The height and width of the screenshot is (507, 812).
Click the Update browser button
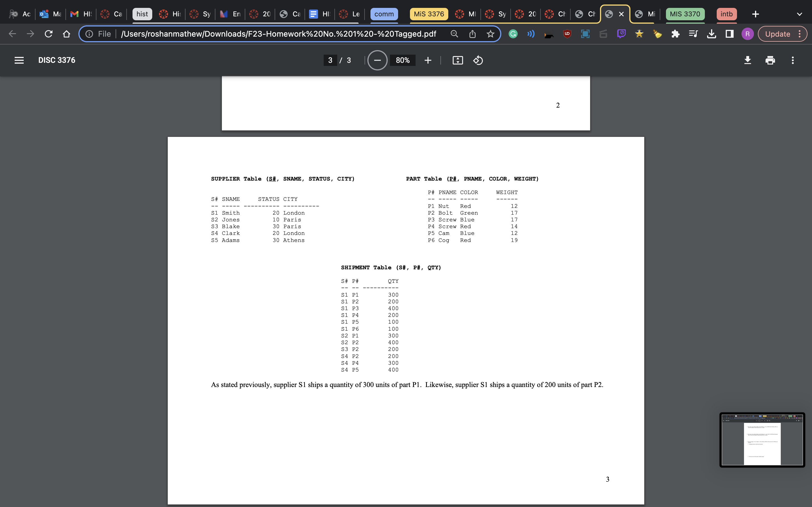pyautogui.click(x=778, y=34)
